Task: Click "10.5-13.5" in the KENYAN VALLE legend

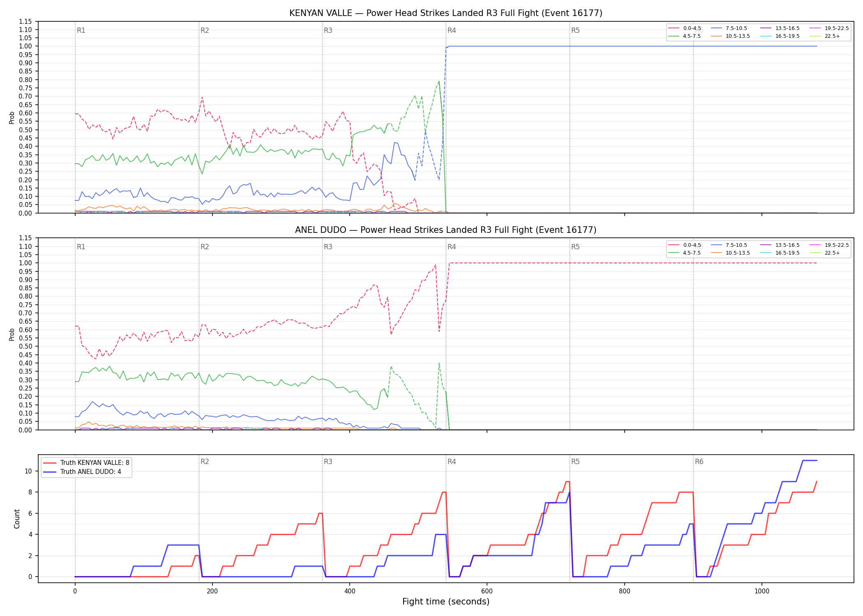Action: 738,36
